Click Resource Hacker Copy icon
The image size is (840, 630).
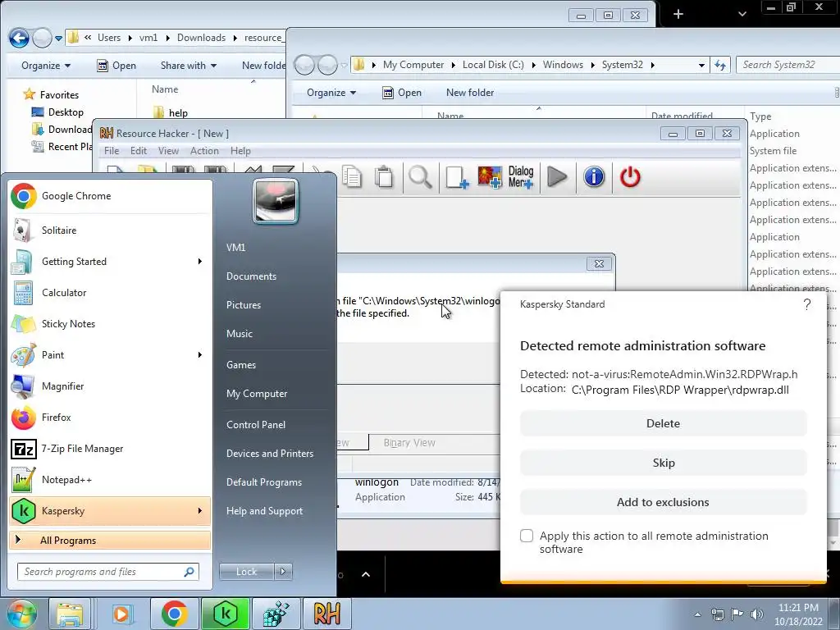pyautogui.click(x=352, y=177)
